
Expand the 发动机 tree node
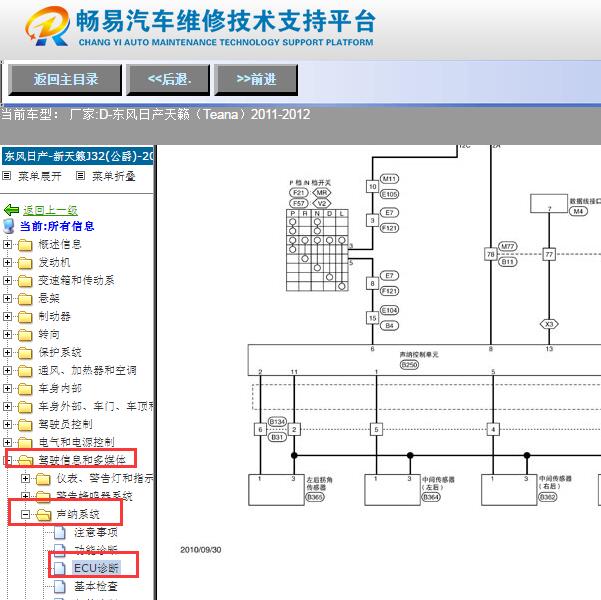pos(7,262)
